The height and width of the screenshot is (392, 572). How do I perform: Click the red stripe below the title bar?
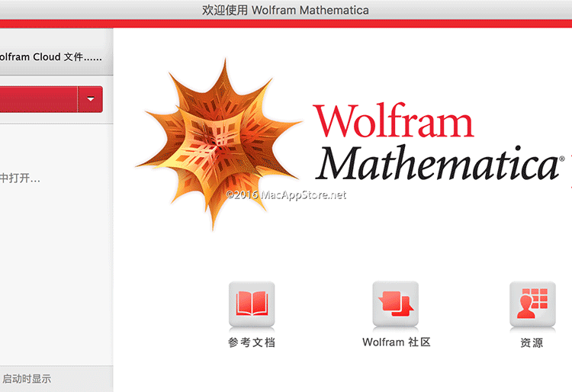[286, 24]
